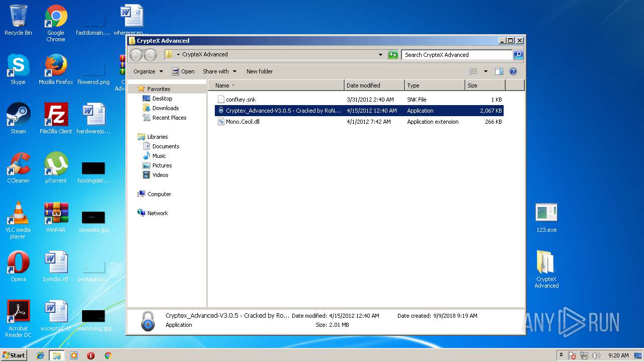Launch WinRAR desktop shortcut
644x362 pixels.
coord(56,217)
